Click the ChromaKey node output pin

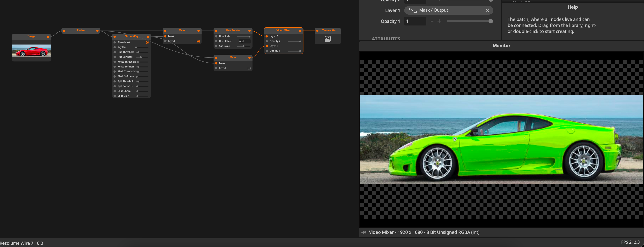point(148,37)
